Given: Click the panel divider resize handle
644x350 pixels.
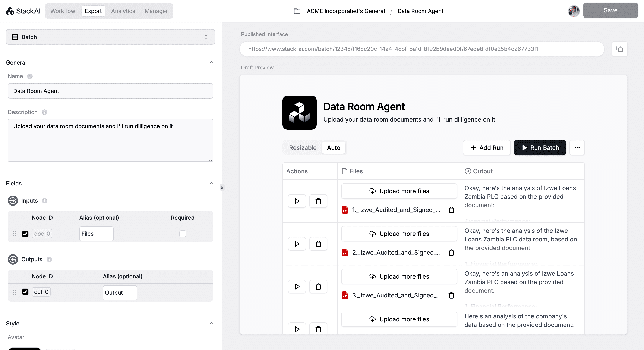Looking at the screenshot, I should tap(222, 187).
